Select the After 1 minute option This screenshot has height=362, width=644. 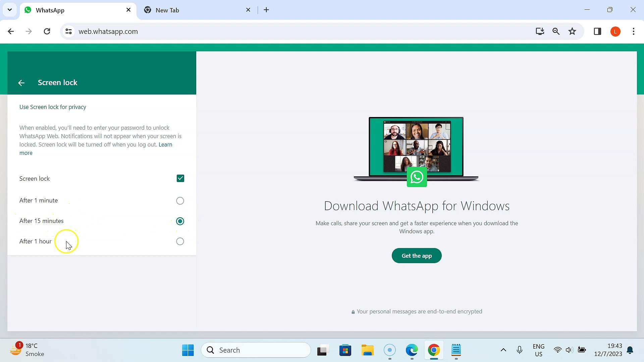180,200
